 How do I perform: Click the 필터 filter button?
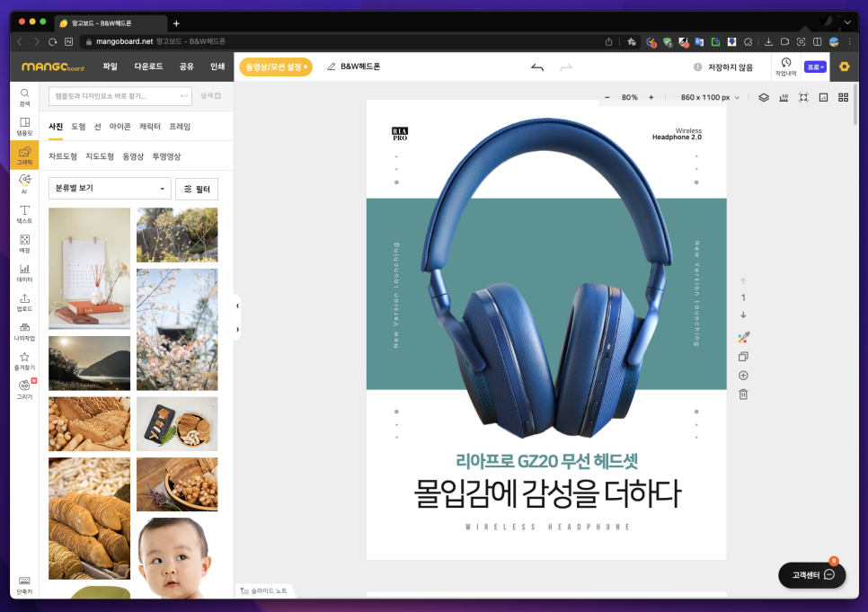[197, 189]
